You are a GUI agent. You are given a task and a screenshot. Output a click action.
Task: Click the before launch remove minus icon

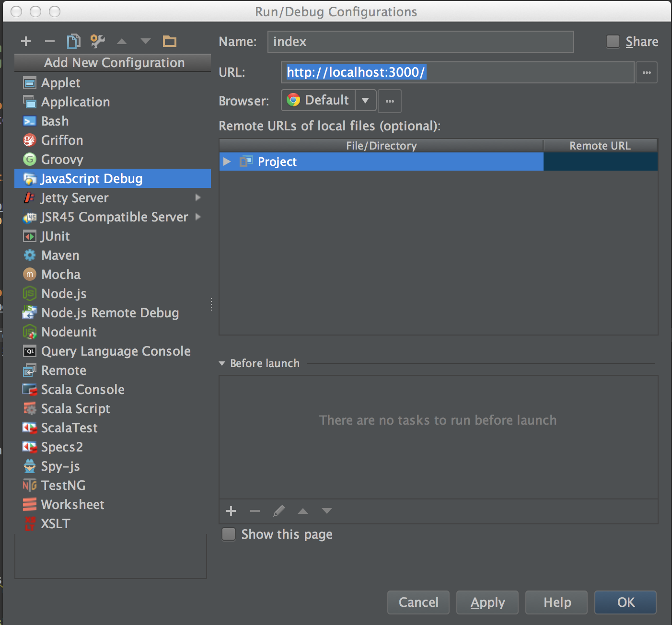click(x=255, y=511)
